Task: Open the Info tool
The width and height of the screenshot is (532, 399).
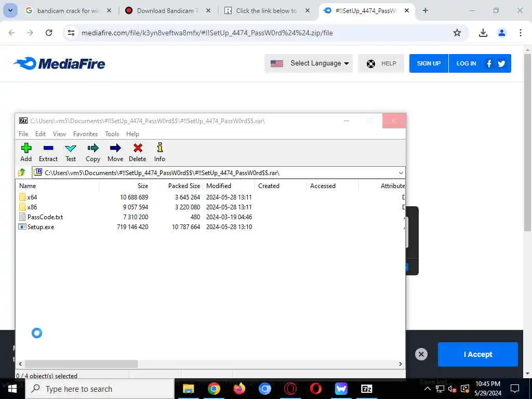Action: tap(159, 152)
